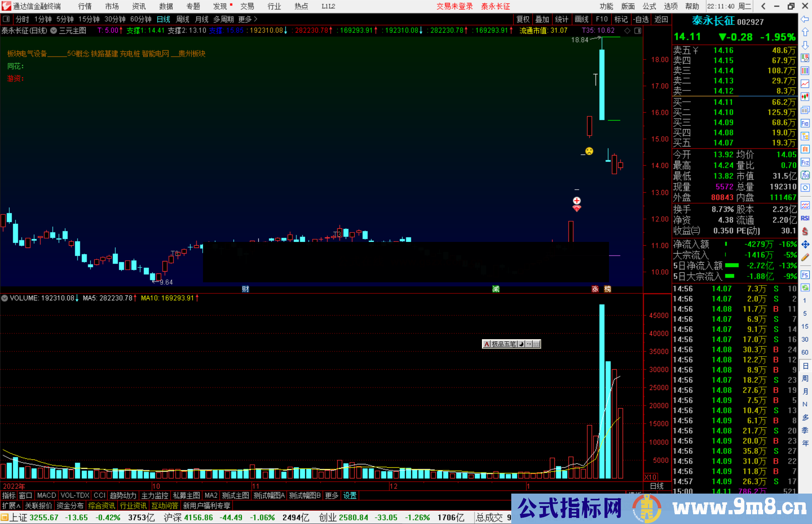Expand the 卖五 order book depth
The image size is (812, 524).
click(686, 50)
